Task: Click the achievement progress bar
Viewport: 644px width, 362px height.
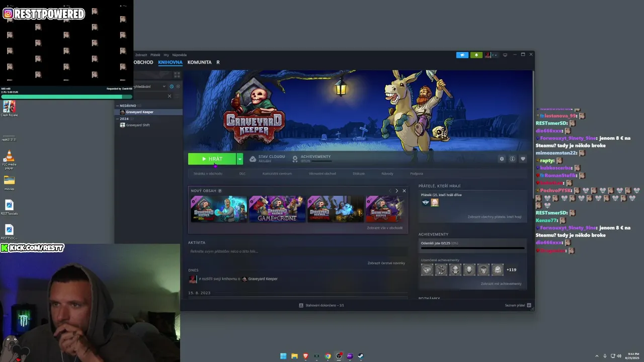Action: click(472, 248)
